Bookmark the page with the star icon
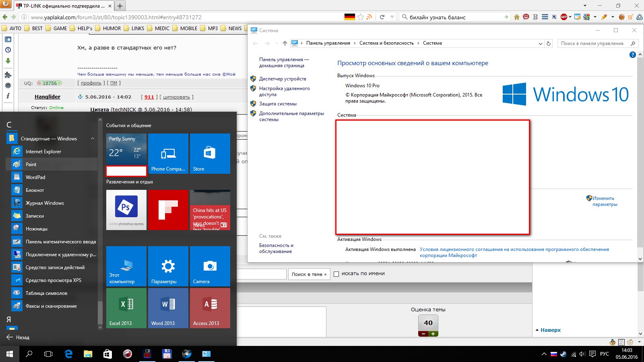Viewport: 644px width, 362px height. (x=361, y=17)
